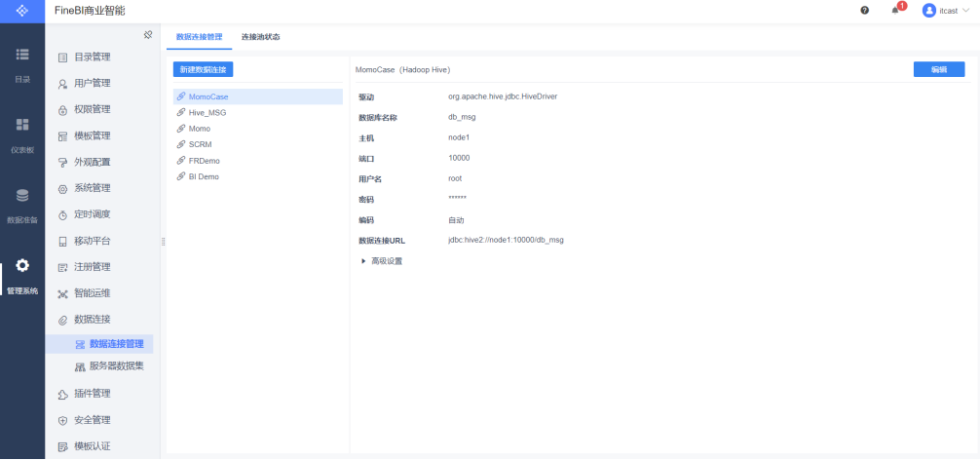Image resolution: width=980 pixels, height=460 pixels.
Task: Click database name value db_msg
Action: [x=462, y=117]
